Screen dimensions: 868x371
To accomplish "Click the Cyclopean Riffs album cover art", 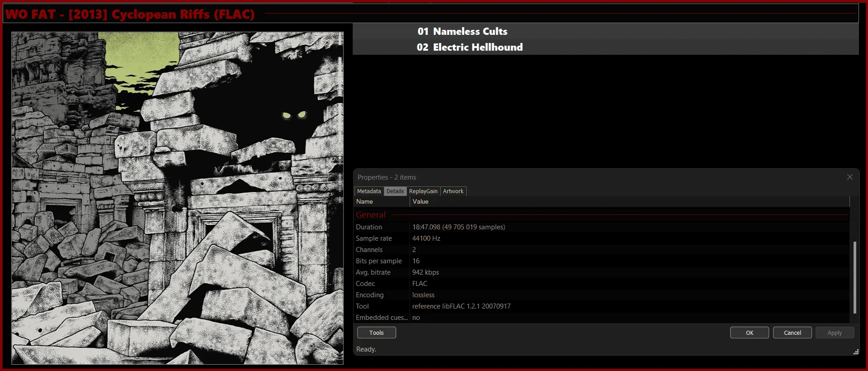I will pyautogui.click(x=177, y=198).
